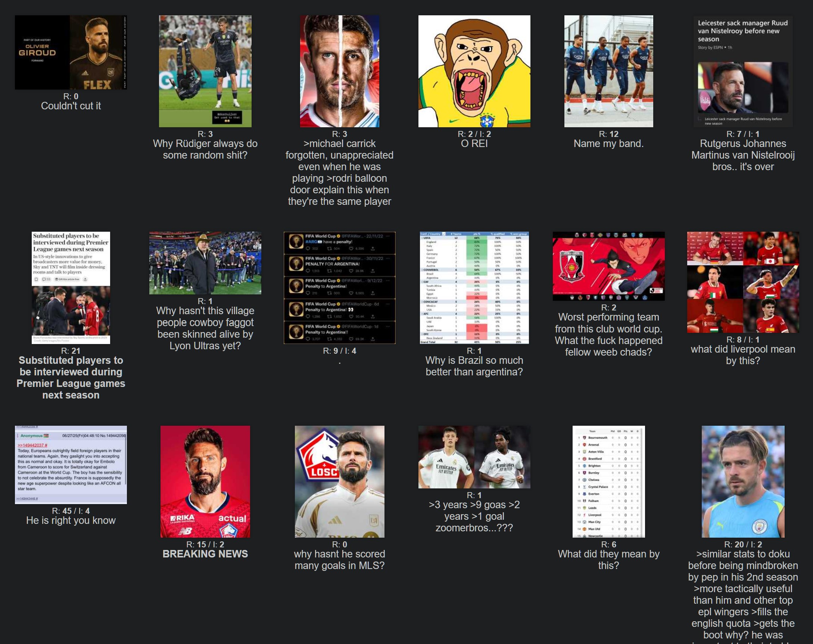This screenshot has width=813, height=644.
Task: Open the Liverpool players collage thumbnail
Action: [x=743, y=282]
